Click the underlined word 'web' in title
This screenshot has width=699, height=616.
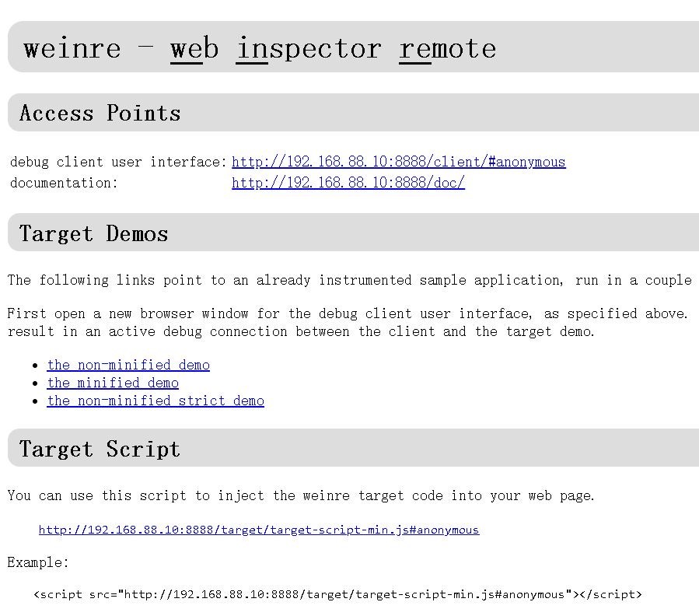pyautogui.click(x=194, y=48)
